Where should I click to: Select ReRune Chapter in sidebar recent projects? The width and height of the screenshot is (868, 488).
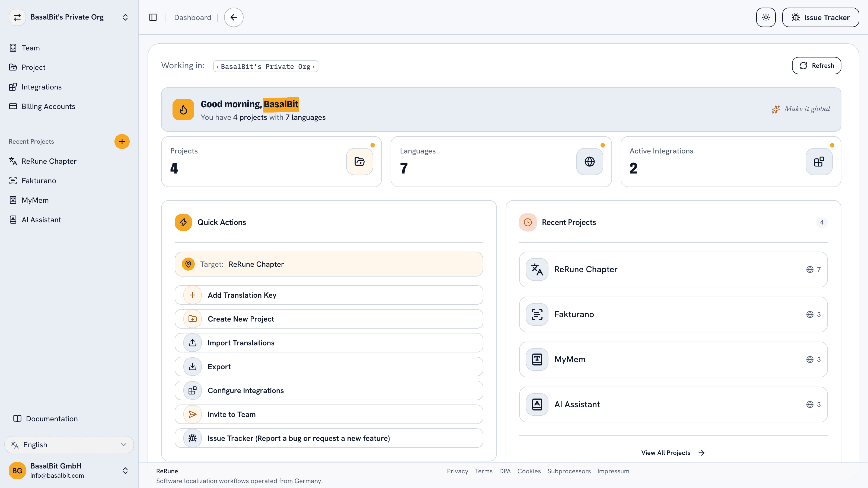(x=69, y=161)
